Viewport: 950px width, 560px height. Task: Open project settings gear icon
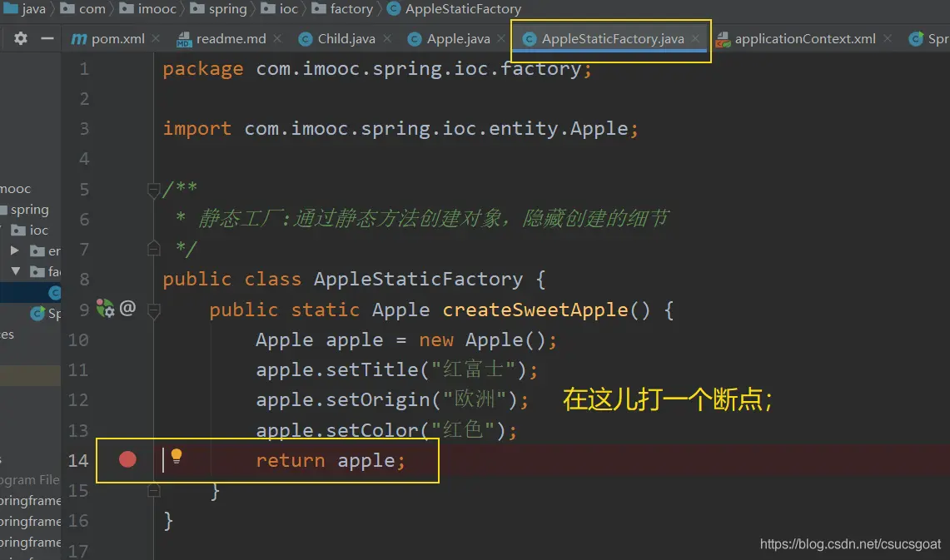[x=21, y=38]
